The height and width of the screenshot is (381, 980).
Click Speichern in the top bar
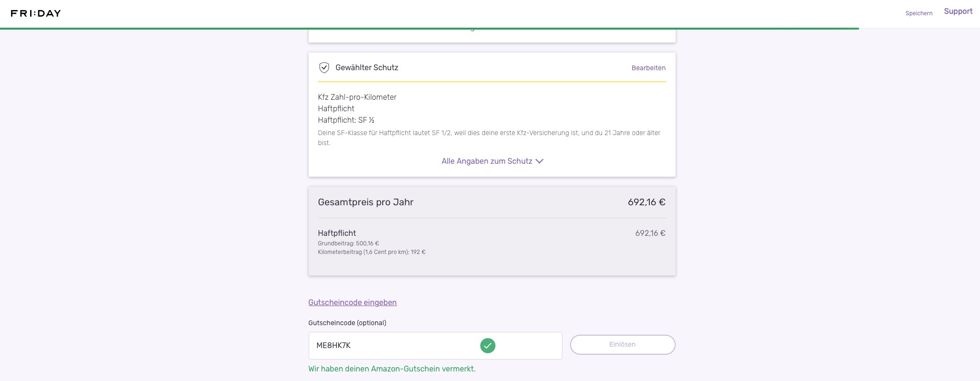click(918, 13)
